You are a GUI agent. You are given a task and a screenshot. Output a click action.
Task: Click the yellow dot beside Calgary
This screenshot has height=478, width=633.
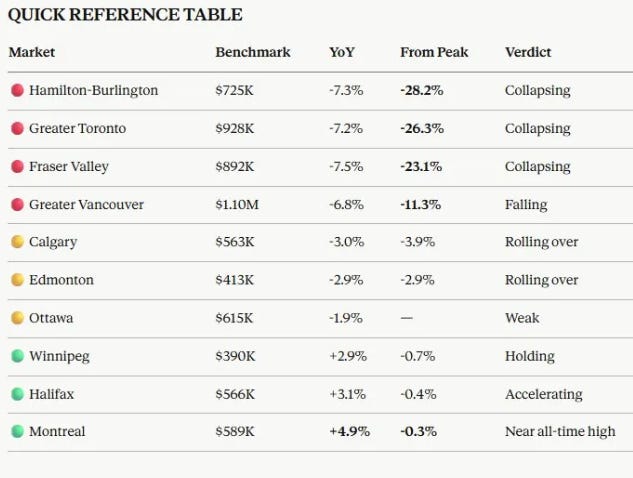click(17, 242)
